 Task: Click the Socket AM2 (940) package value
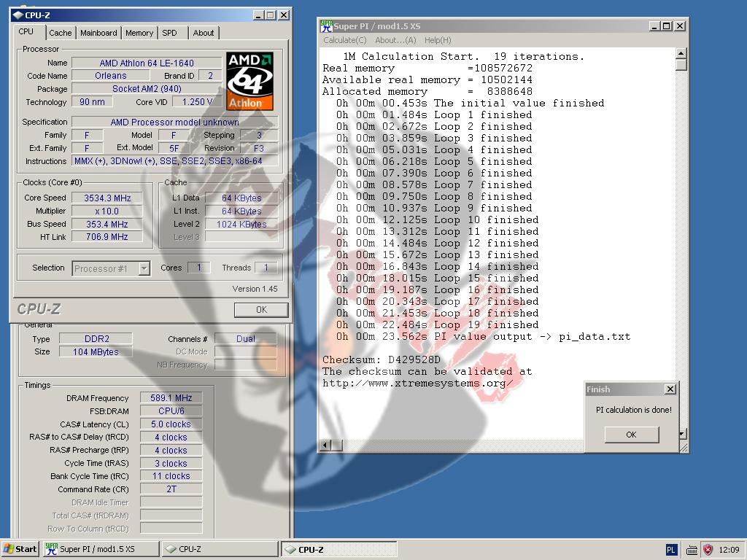point(147,88)
